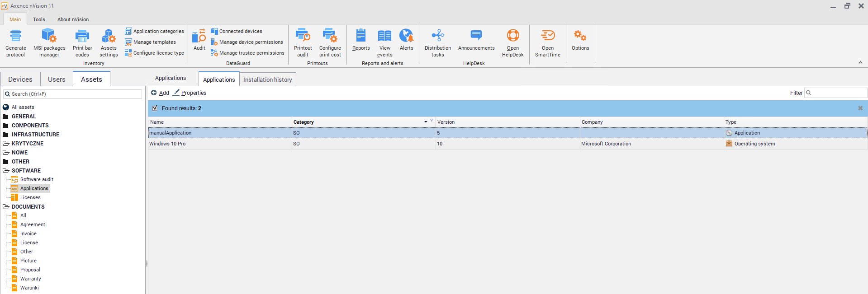Image resolution: width=868 pixels, height=294 pixels.
Task: Open Distribution tasks
Action: tap(437, 36)
